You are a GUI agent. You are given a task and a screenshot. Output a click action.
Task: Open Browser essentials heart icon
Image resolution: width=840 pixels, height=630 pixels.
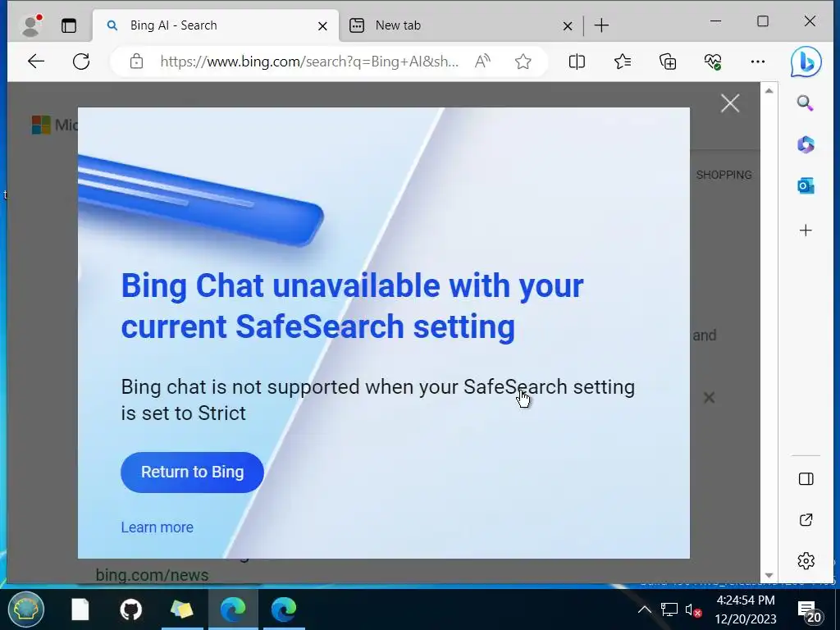[713, 62]
